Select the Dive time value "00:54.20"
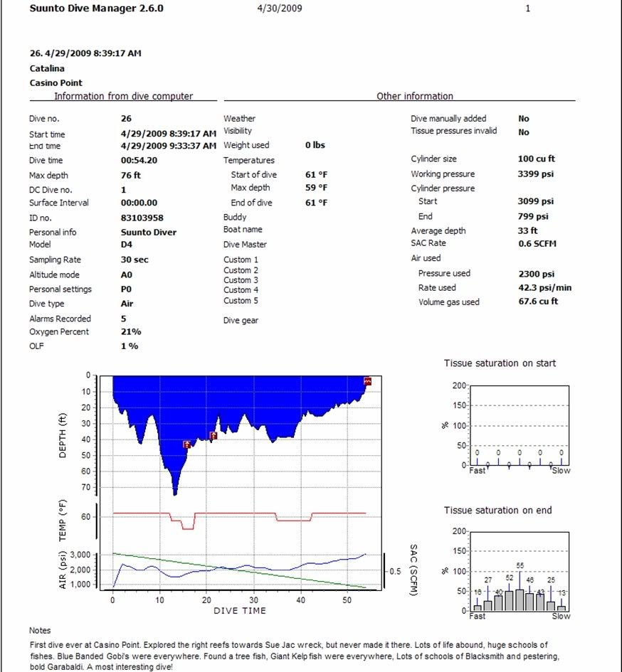Image resolution: width=622 pixels, height=672 pixels. click(139, 160)
